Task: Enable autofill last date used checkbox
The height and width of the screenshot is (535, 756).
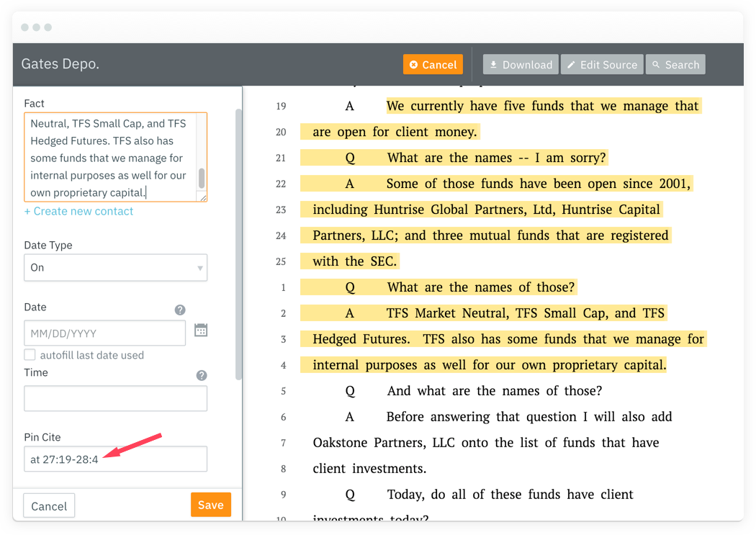Action: [x=30, y=355]
